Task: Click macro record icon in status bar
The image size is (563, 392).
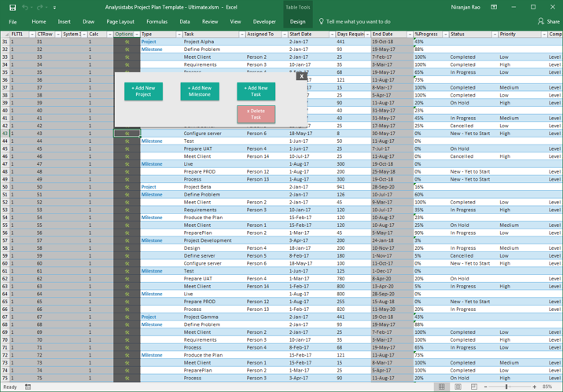Action: [x=28, y=387]
